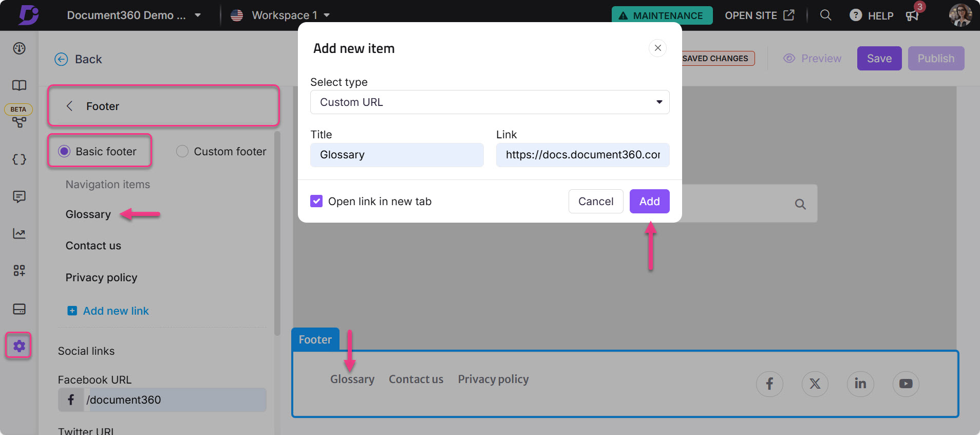This screenshot has width=980, height=435.
Task: Click the Preview button
Action: 813,58
